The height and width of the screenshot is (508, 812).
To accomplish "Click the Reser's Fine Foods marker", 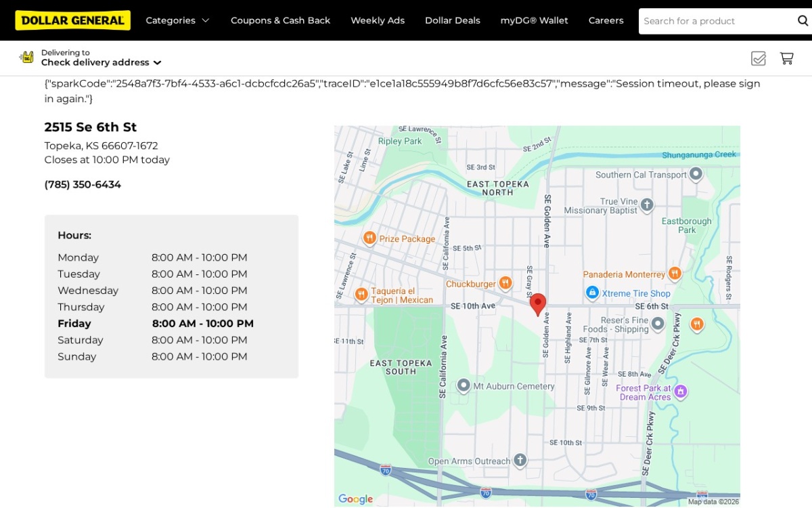I will [x=658, y=324].
